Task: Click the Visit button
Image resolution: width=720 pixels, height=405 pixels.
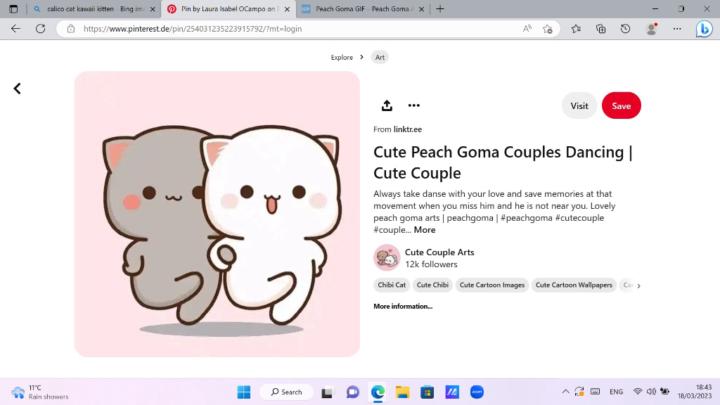Action: (579, 106)
